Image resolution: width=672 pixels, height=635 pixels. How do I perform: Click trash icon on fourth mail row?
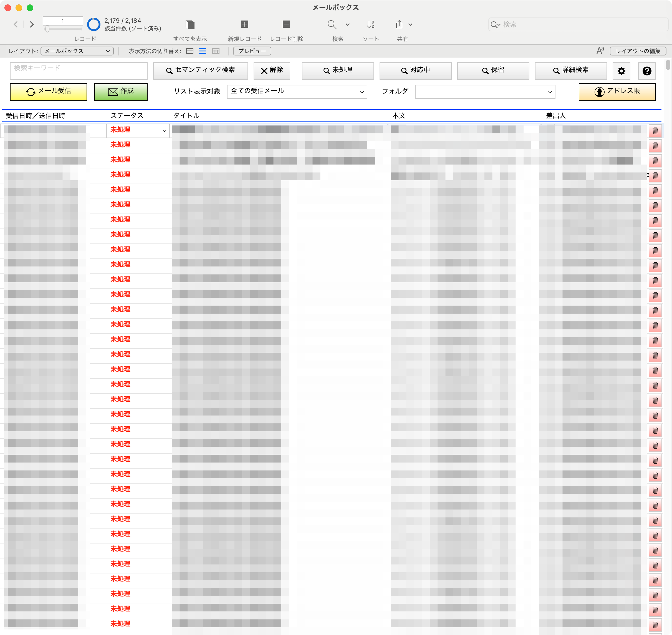tap(655, 176)
